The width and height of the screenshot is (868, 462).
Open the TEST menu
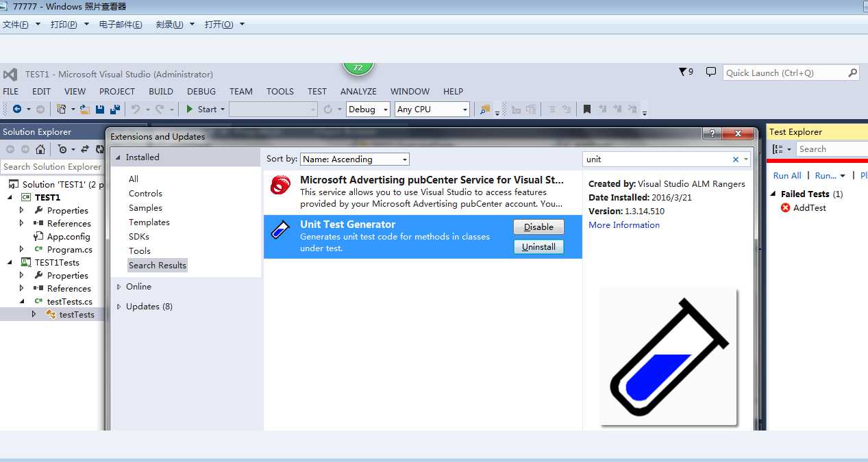317,91
